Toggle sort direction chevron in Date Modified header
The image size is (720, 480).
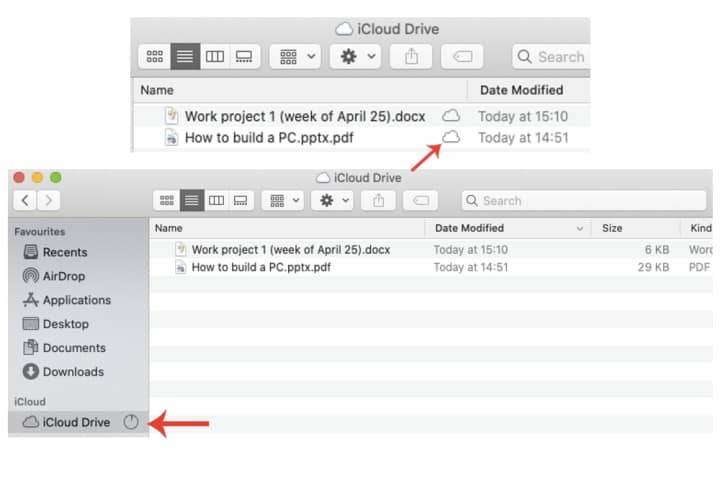tap(580, 228)
